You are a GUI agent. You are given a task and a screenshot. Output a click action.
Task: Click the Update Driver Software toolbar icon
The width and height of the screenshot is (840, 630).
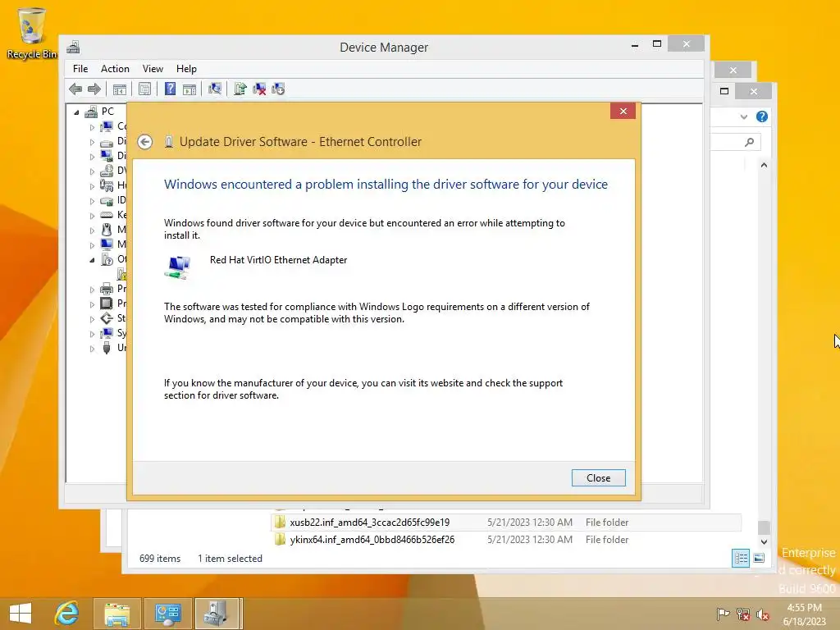tap(240, 89)
